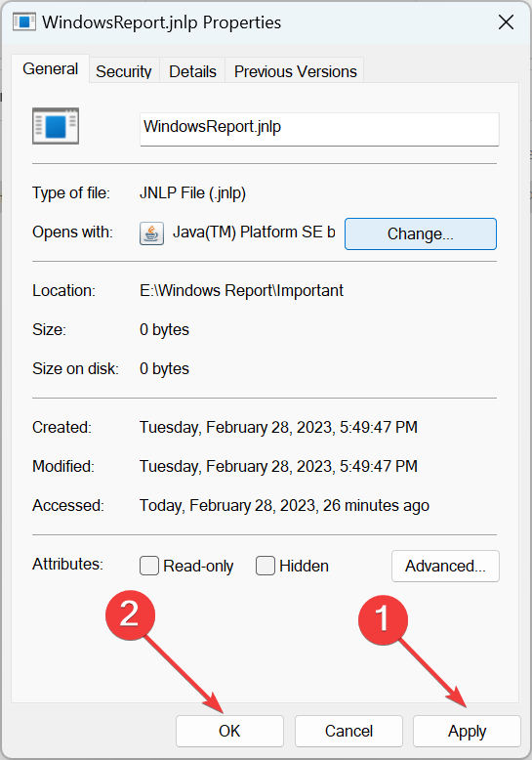Click the Cancel button

[x=348, y=731]
